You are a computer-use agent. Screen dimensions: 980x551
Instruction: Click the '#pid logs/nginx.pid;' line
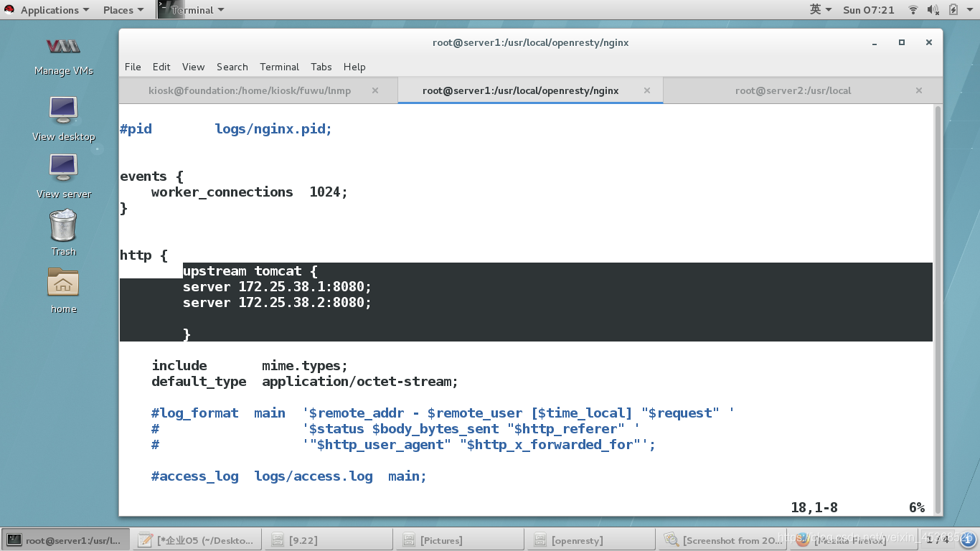226,129
